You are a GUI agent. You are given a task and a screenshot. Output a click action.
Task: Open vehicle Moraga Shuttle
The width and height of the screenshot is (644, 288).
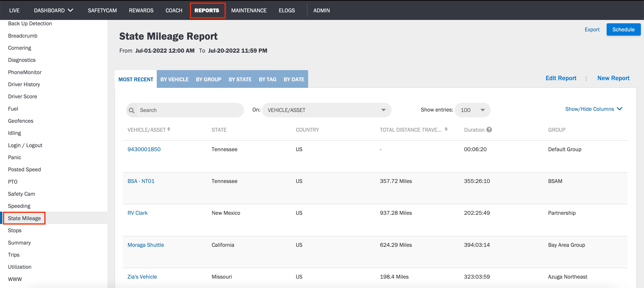[146, 245]
